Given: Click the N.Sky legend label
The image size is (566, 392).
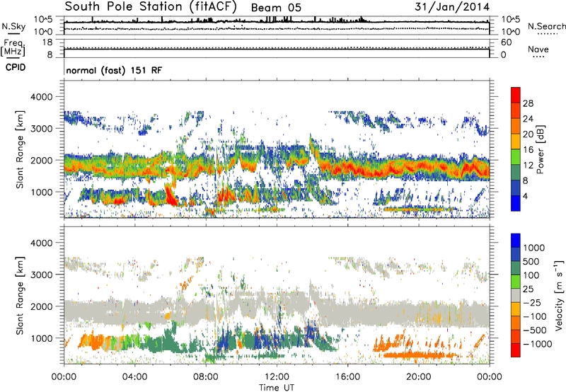Looking at the screenshot, I should (13, 26).
